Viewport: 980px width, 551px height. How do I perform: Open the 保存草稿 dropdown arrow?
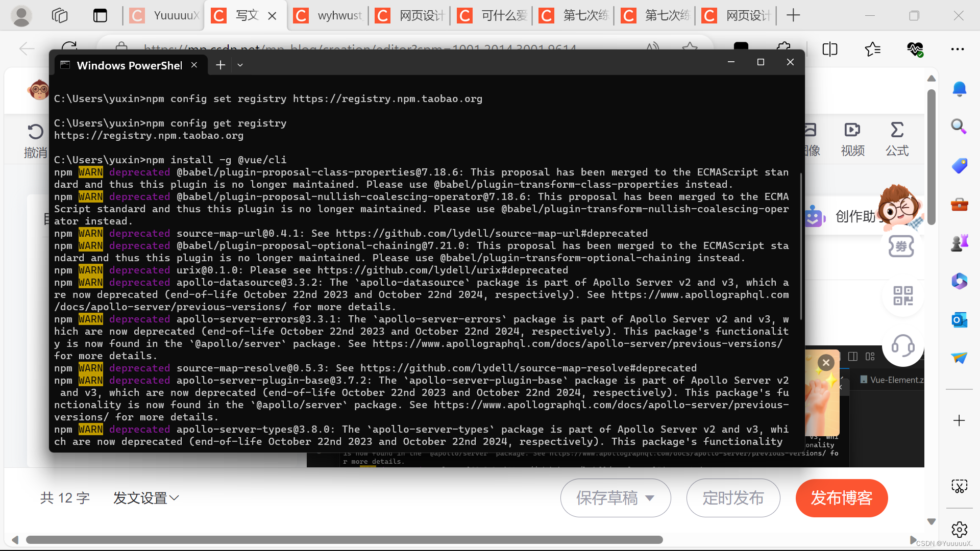point(650,498)
